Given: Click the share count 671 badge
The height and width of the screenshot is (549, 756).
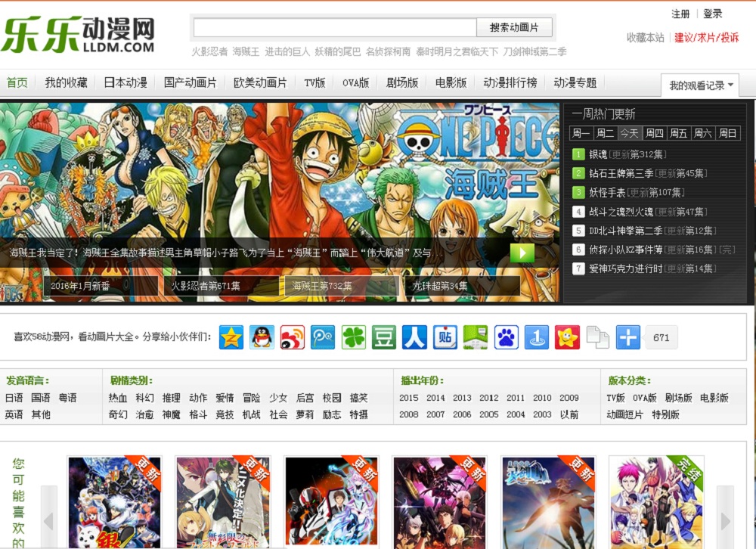Looking at the screenshot, I should [x=661, y=337].
